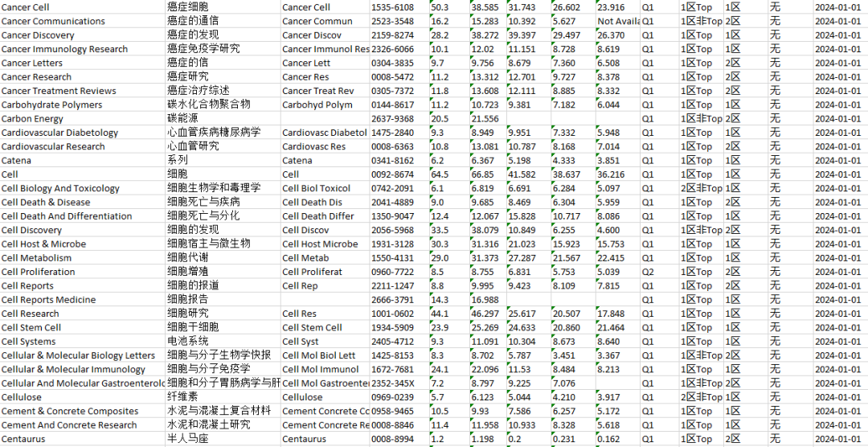Select the Chinese title cell 纤维素
868x447 pixels.
click(x=182, y=397)
